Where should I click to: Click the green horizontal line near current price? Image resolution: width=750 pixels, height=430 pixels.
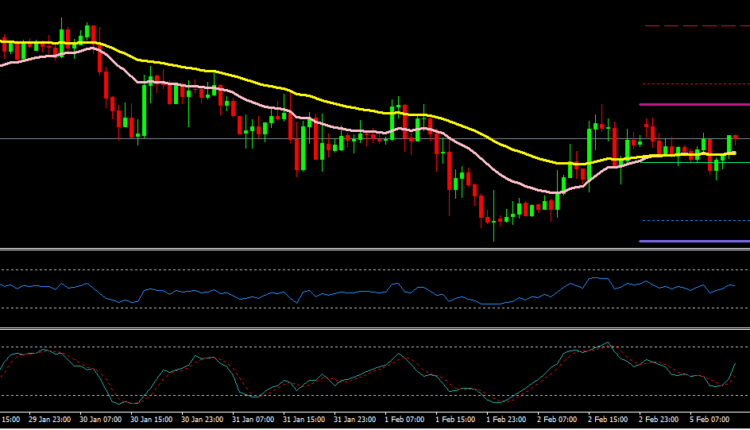click(690, 161)
